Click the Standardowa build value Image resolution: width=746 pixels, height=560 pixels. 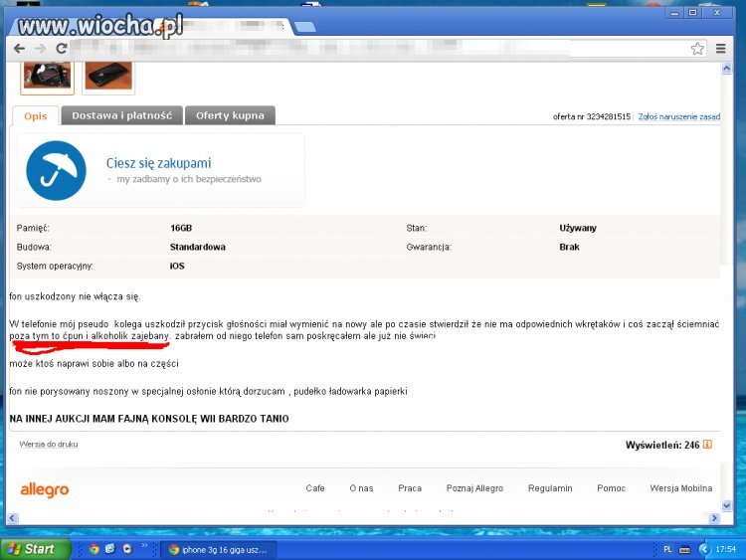click(198, 248)
